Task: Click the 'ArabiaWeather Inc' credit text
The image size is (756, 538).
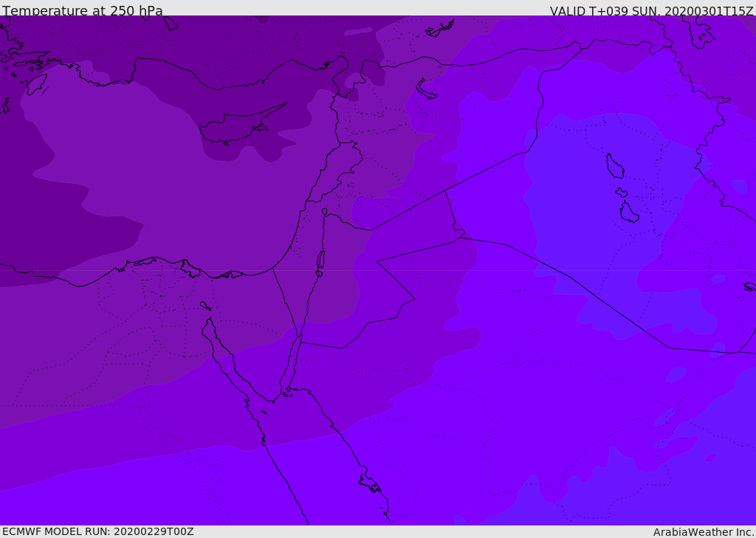Action: (703, 532)
